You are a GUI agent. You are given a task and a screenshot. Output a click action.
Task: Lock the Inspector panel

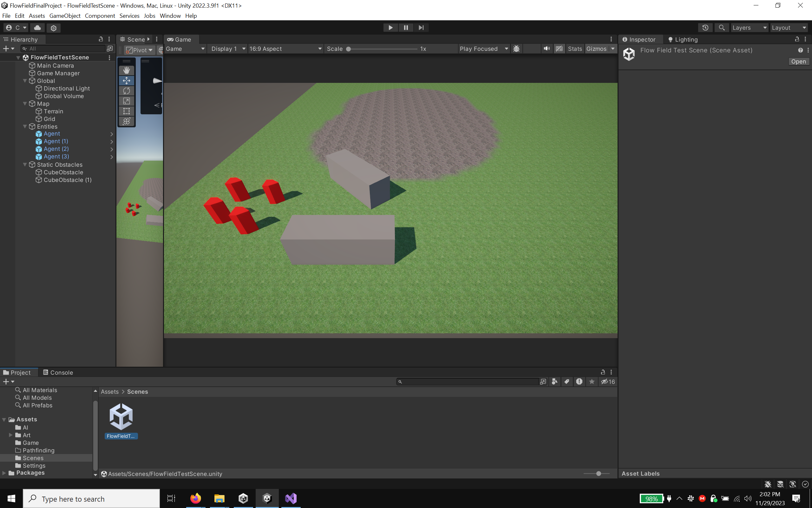(797, 39)
